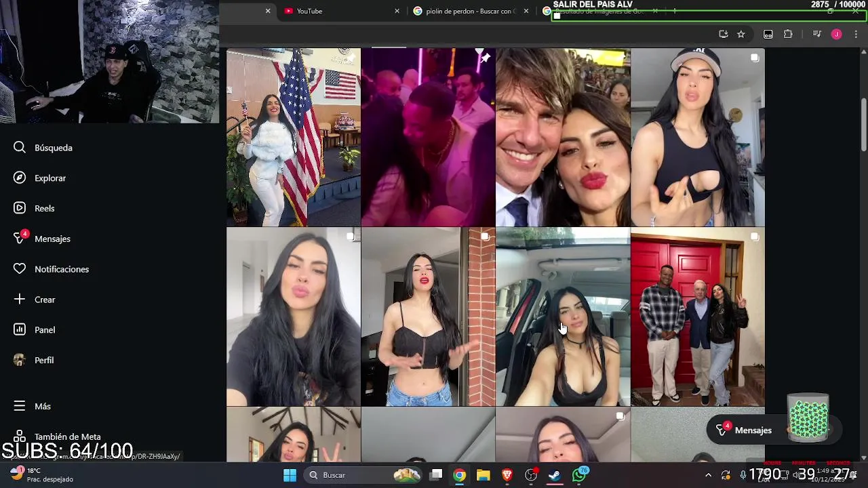Click the install app icon in address bar
The width and height of the screenshot is (868, 488).
[x=724, y=34]
